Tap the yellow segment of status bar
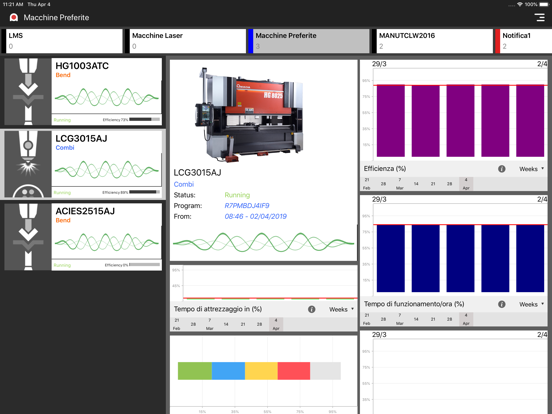552x414 pixels. click(261, 371)
